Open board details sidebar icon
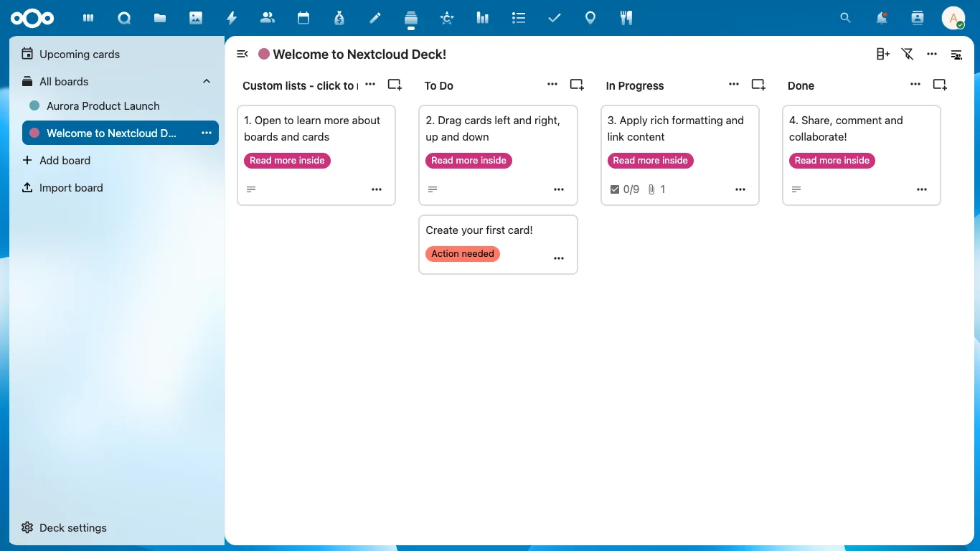Viewport: 980px width, 551px height. (956, 54)
